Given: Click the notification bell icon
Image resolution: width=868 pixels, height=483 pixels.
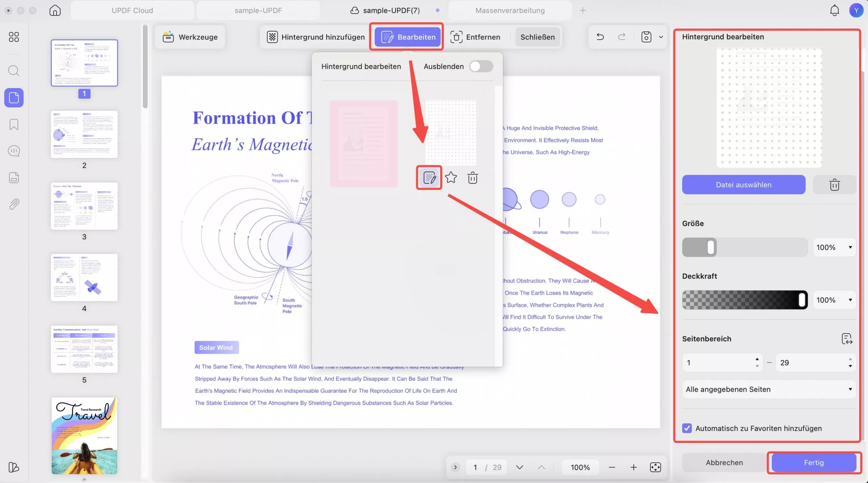Looking at the screenshot, I should click(x=834, y=11).
